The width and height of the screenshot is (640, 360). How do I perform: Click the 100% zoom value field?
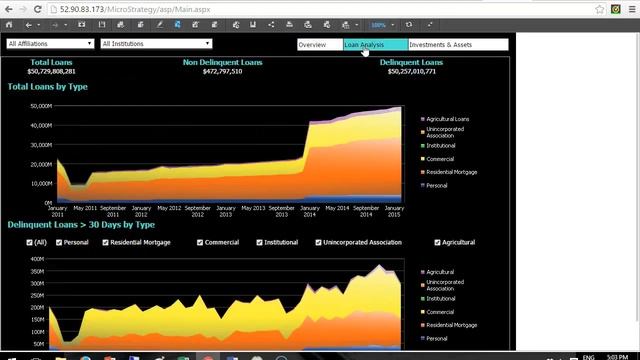(x=378, y=25)
